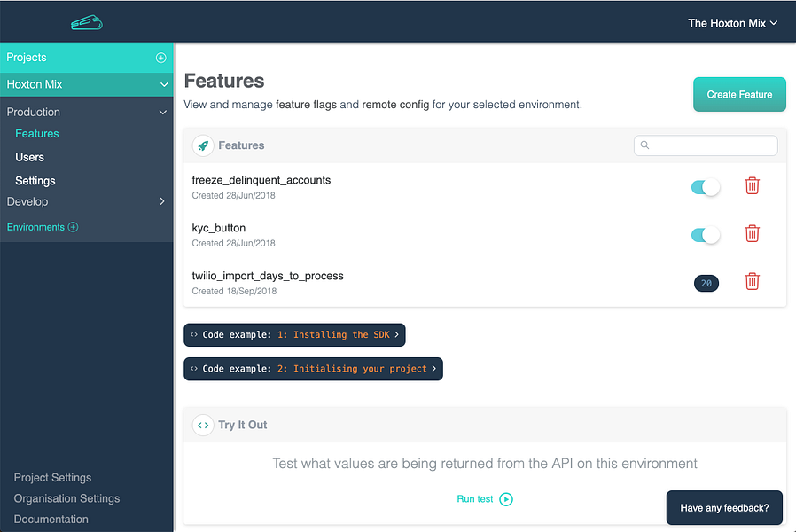The height and width of the screenshot is (532, 796).
Task: Delete twilio_import_days_to_process with trash icon
Action: pos(752,281)
